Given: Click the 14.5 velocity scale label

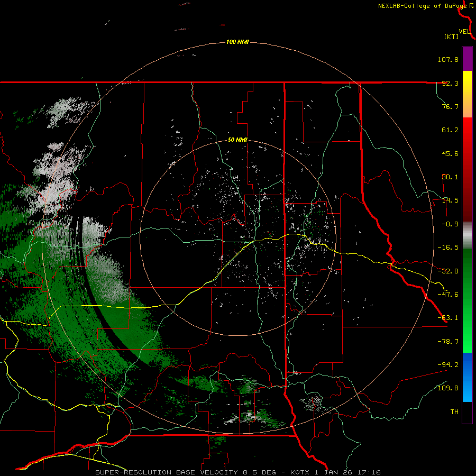Looking at the screenshot, I should click(450, 200).
